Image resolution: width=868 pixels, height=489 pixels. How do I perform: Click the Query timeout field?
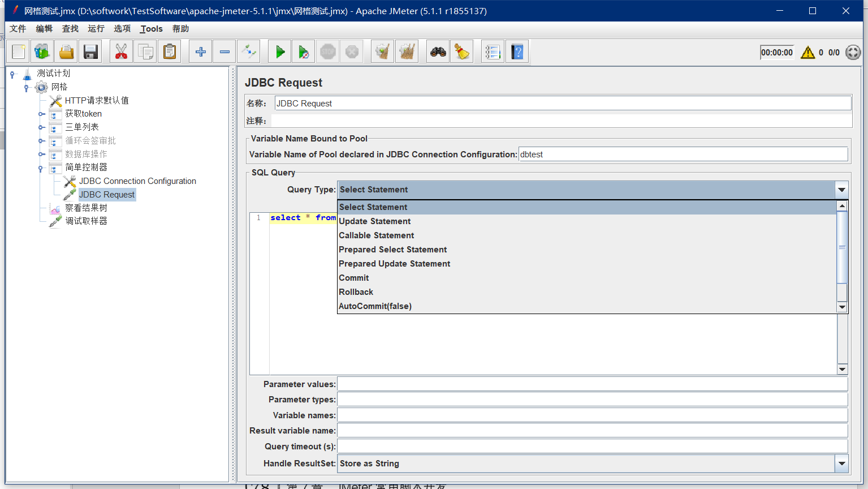pos(593,447)
